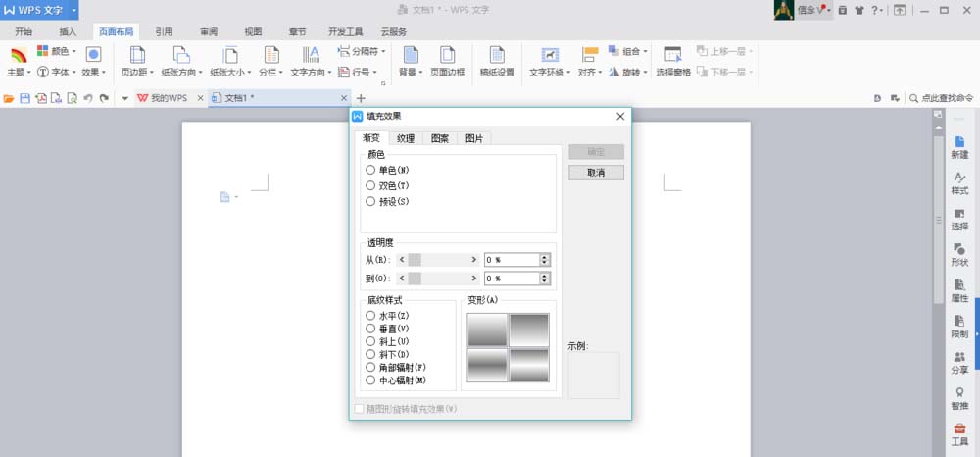Image resolution: width=980 pixels, height=457 pixels.
Task: Switch to the 图片 tab
Action: [x=474, y=139]
